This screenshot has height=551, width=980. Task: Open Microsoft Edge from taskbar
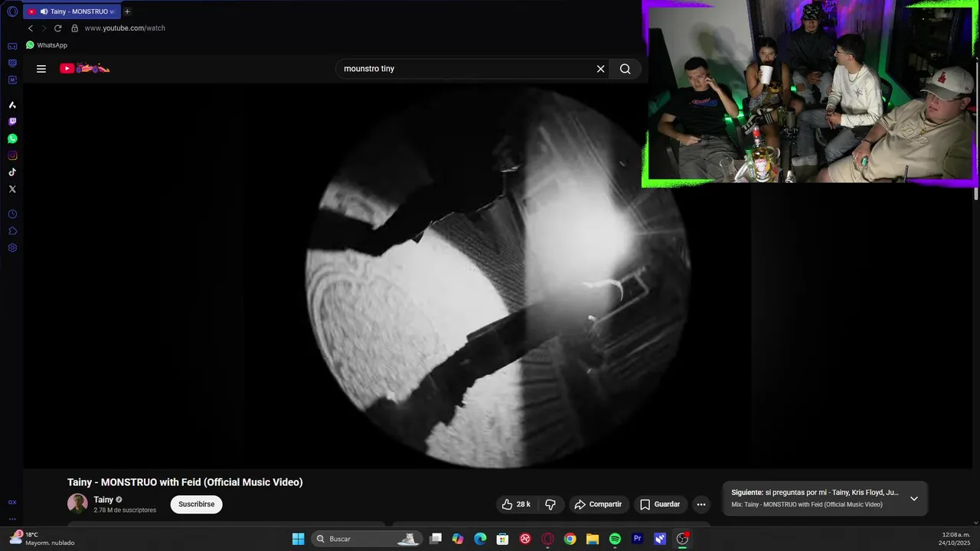point(480,539)
